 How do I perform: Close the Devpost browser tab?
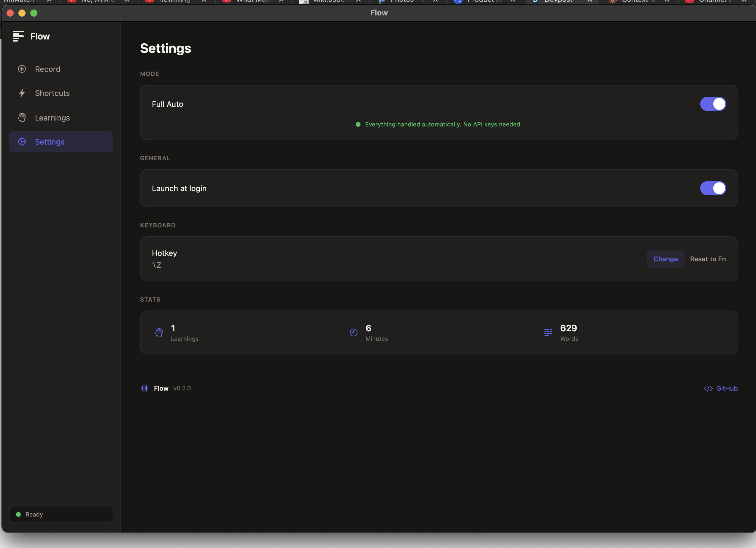590,1
